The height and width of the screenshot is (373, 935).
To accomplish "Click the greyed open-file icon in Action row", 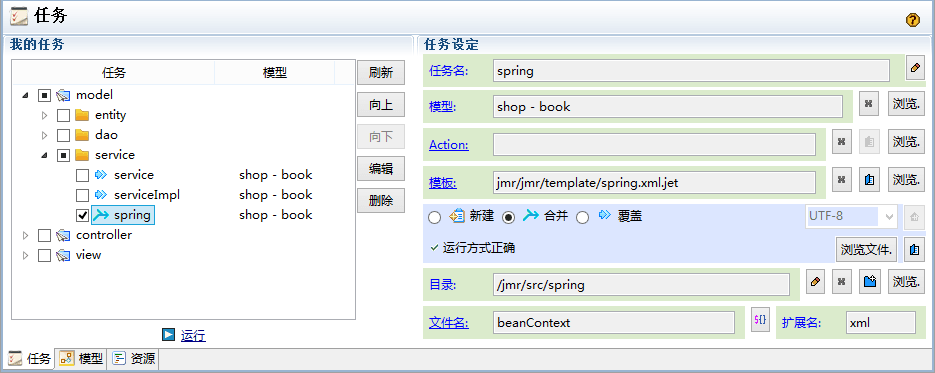I will pyautogui.click(x=869, y=142).
